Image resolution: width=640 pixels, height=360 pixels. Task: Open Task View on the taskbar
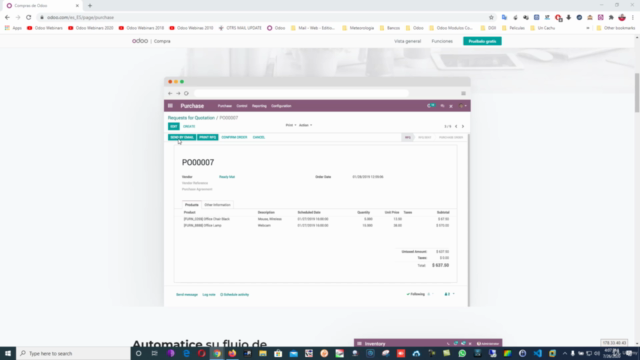(154, 353)
